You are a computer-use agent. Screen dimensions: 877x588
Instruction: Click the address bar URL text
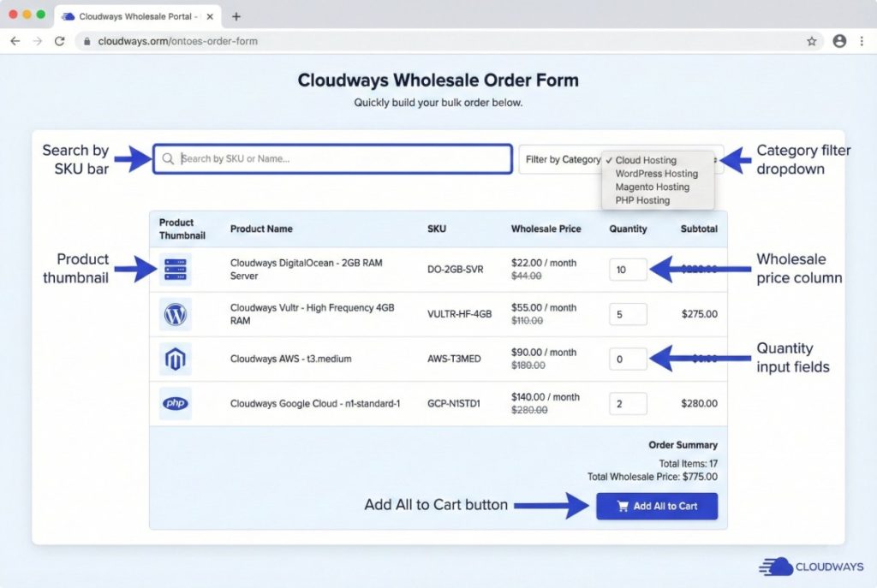(178, 41)
